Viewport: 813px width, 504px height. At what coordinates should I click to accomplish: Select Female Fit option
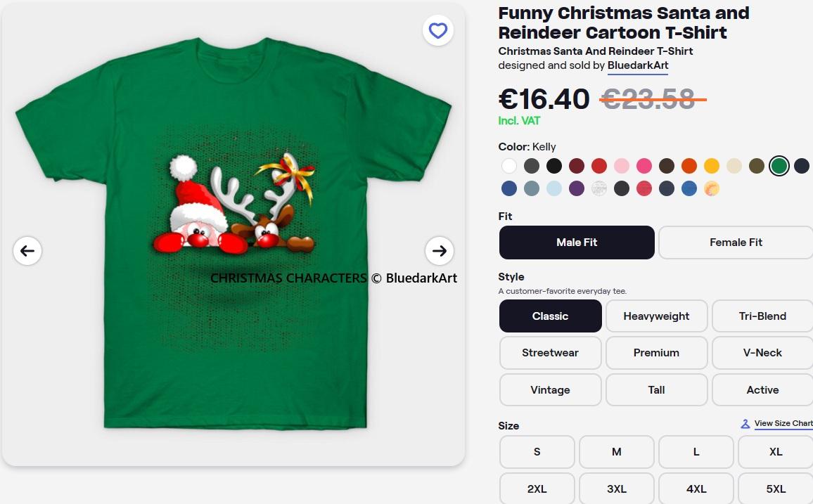[736, 243]
